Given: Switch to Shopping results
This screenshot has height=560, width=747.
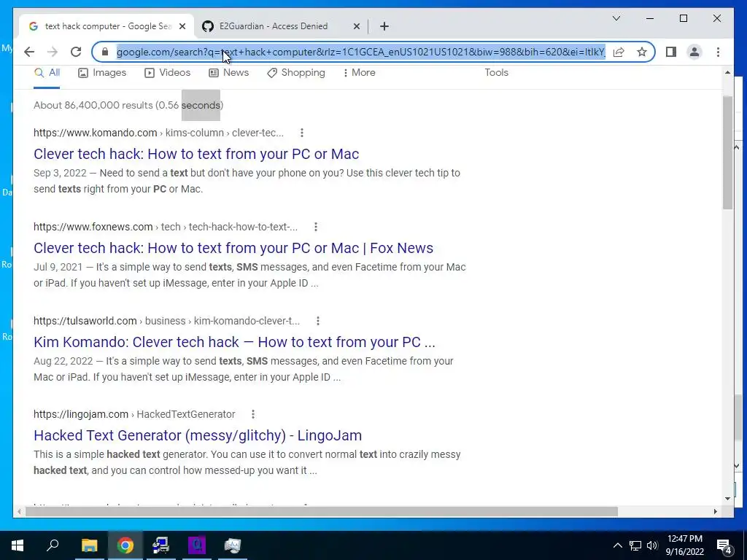Looking at the screenshot, I should [296, 73].
